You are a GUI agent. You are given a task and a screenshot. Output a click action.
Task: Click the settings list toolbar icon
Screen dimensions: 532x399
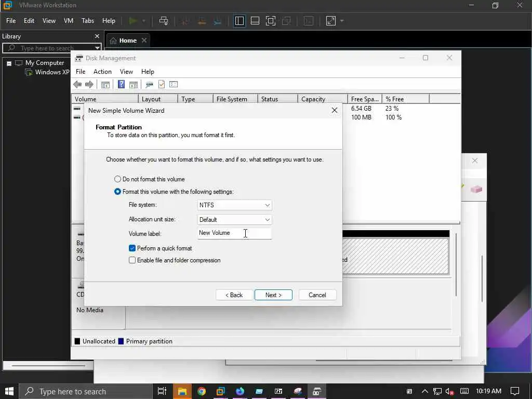point(174,84)
